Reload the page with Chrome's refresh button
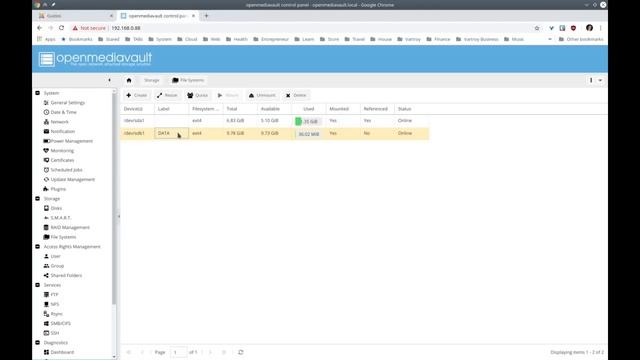 62,28
